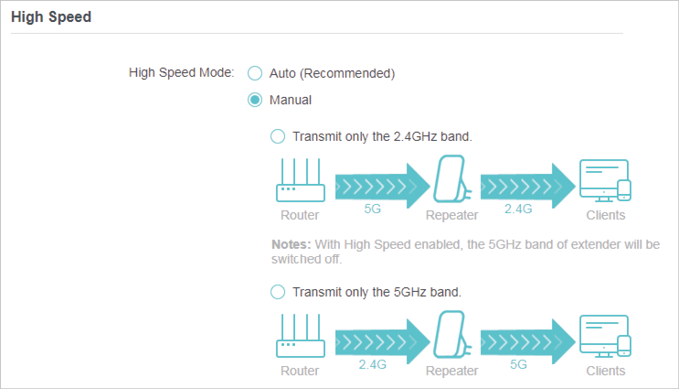Click the Router icon in the 2.4GHz diagram
The height and width of the screenshot is (389, 679).
[301, 180]
